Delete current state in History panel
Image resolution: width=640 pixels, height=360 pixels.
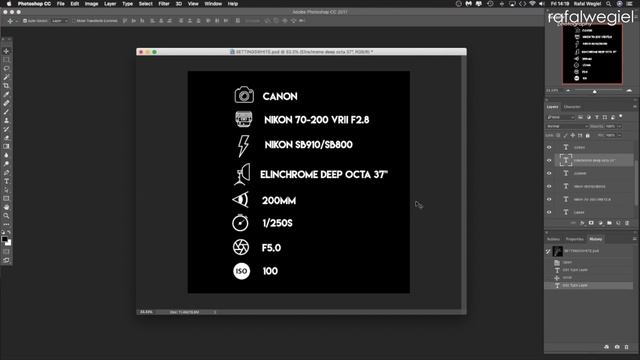(x=627, y=347)
